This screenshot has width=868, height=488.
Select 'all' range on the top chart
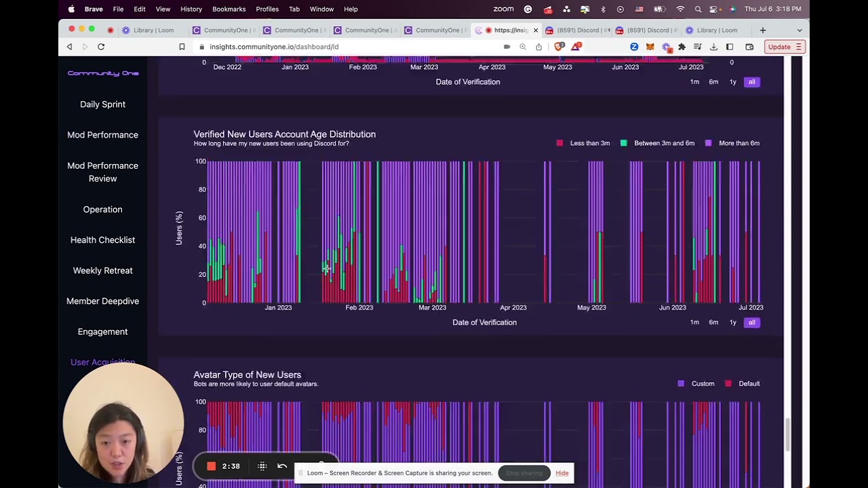pyautogui.click(x=751, y=82)
